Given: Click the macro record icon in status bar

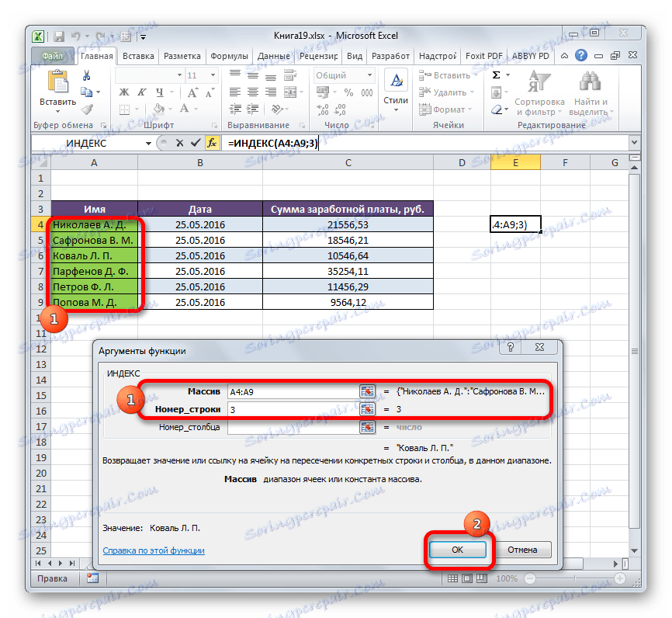Looking at the screenshot, I should coord(92,578).
